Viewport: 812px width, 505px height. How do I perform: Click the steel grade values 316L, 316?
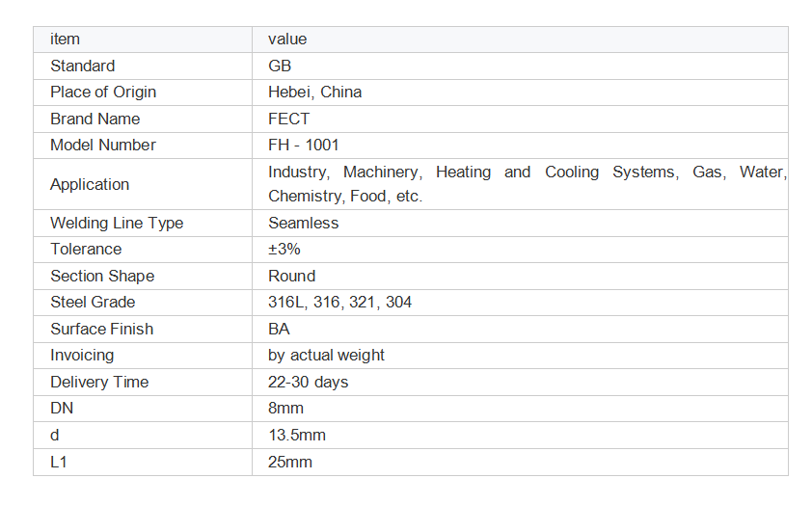(x=339, y=302)
